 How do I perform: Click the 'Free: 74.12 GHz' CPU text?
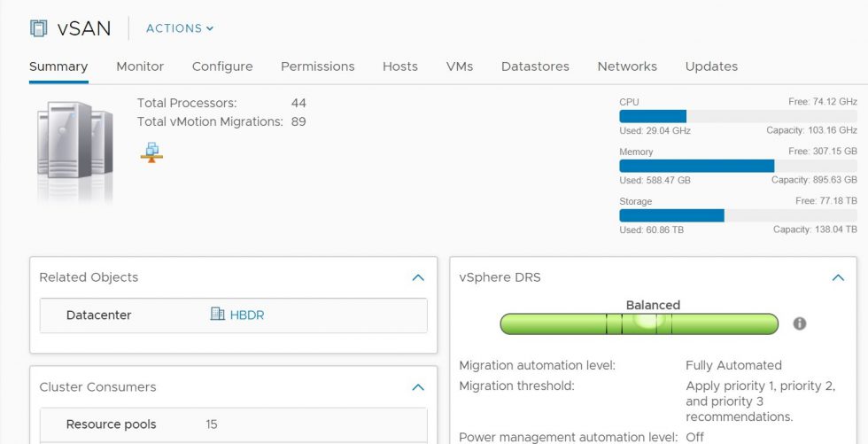click(x=823, y=102)
